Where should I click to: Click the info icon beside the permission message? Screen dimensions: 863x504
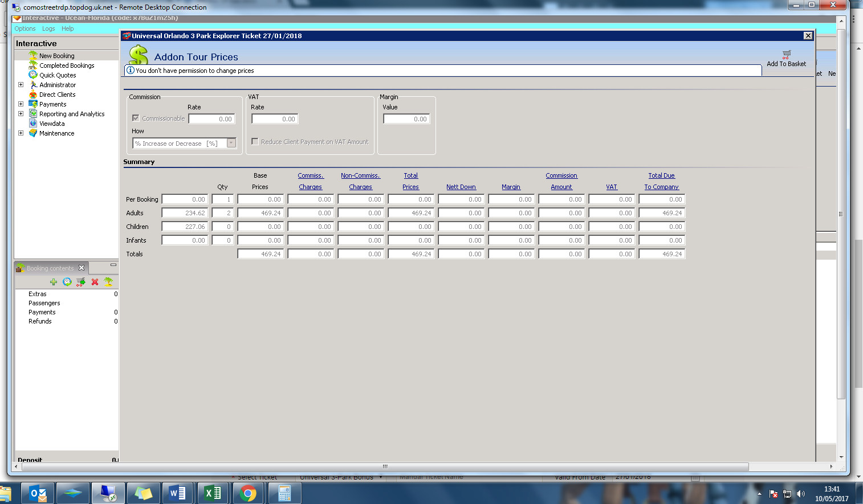pyautogui.click(x=131, y=71)
